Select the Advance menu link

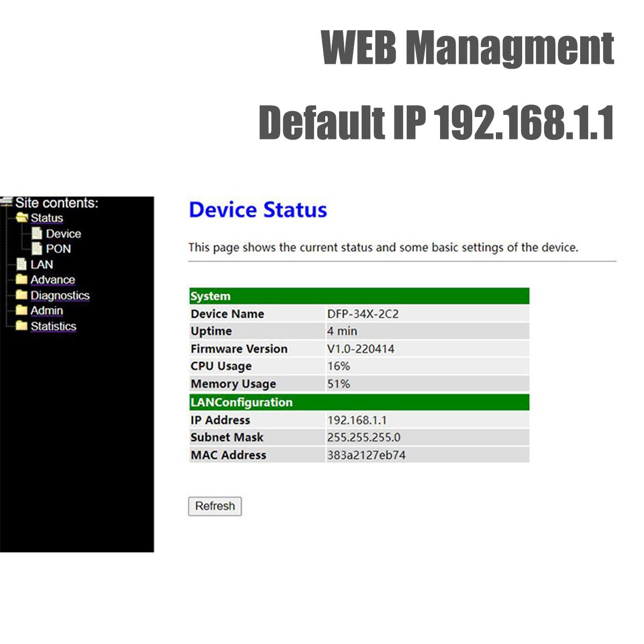click(x=53, y=280)
